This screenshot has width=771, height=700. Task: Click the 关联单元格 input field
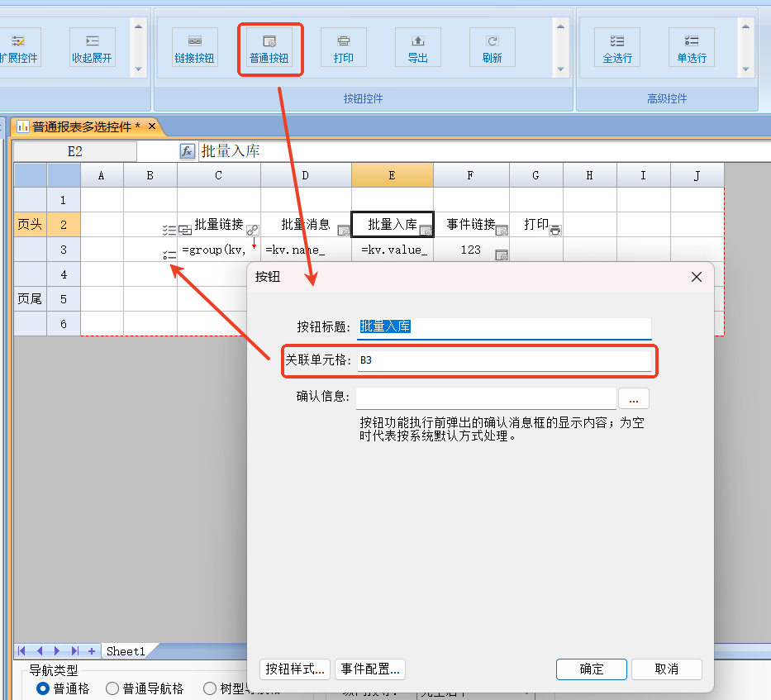click(504, 361)
